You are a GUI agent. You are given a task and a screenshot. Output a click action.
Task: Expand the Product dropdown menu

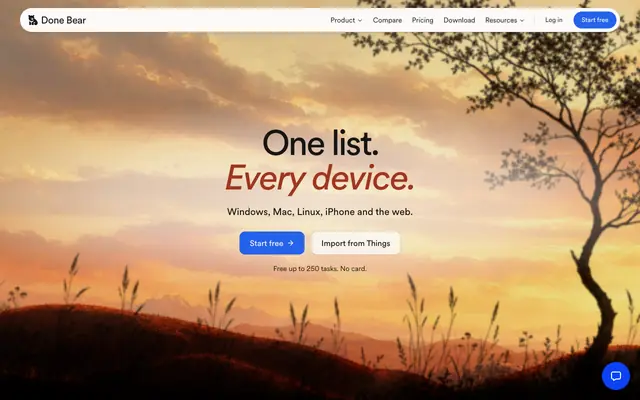click(346, 20)
